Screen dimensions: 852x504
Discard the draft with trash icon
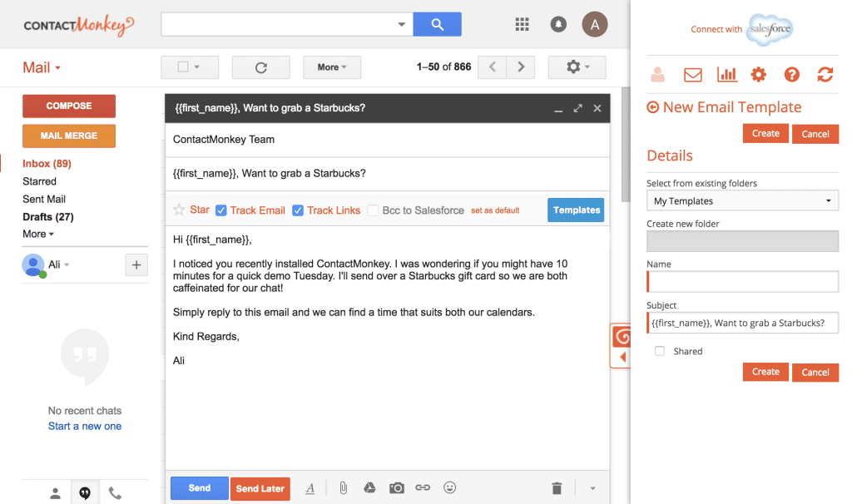tap(557, 488)
